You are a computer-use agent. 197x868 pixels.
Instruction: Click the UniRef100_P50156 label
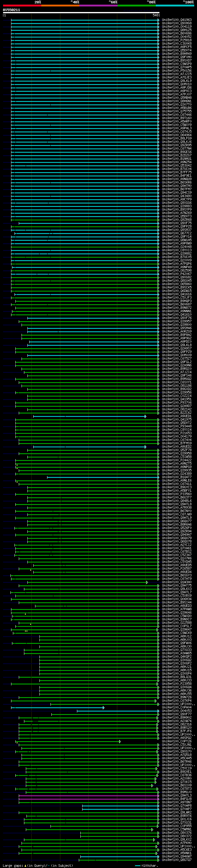pos(177,71)
